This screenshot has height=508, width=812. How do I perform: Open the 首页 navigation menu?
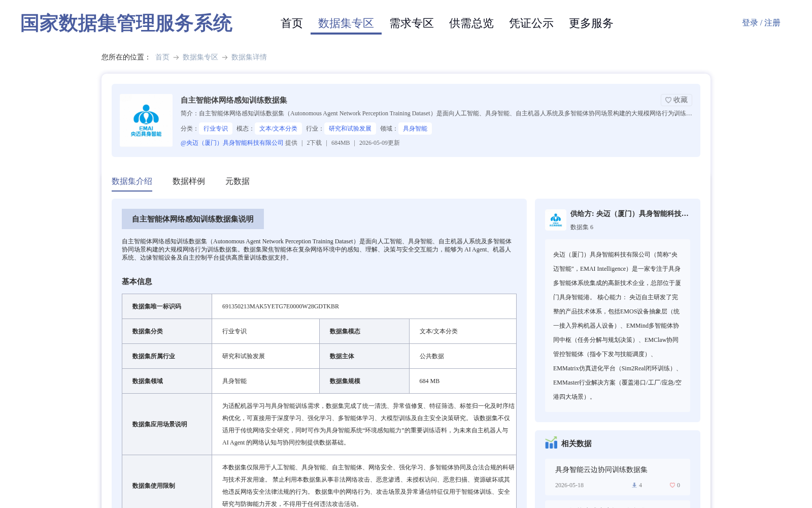tap(292, 23)
